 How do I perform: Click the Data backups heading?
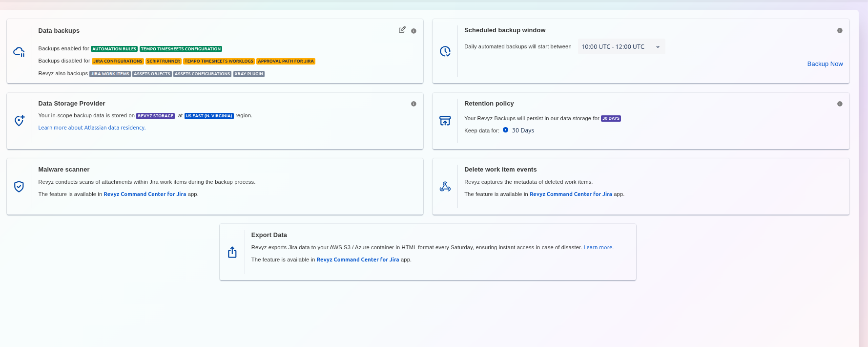pyautogui.click(x=59, y=30)
